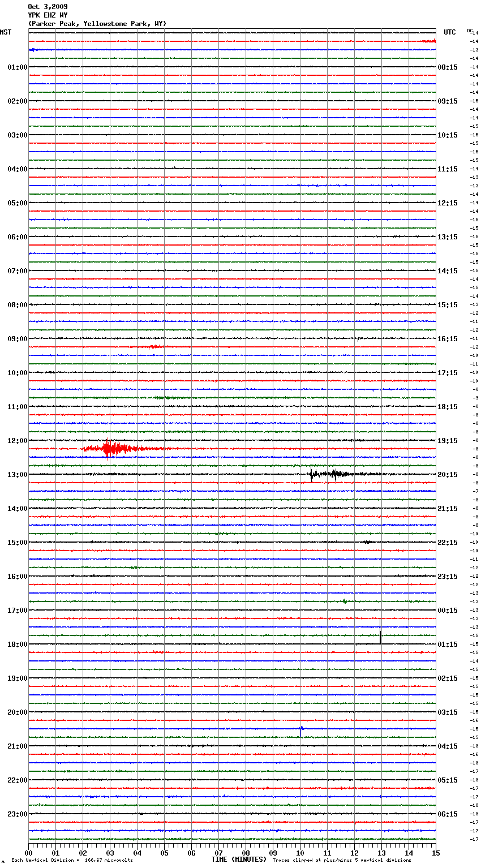Select the 09:00 MST row label
The width and height of the screenshot is (481, 868).
(17, 339)
